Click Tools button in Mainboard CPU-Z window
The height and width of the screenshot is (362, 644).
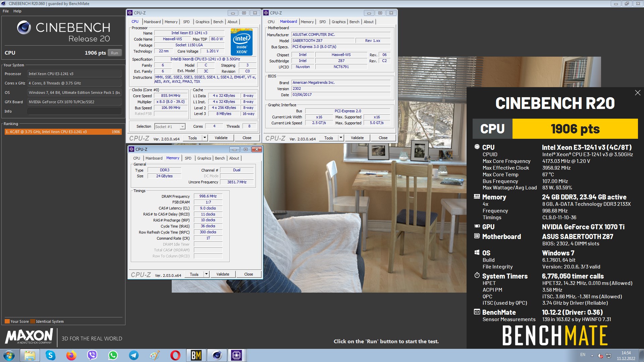click(x=329, y=138)
